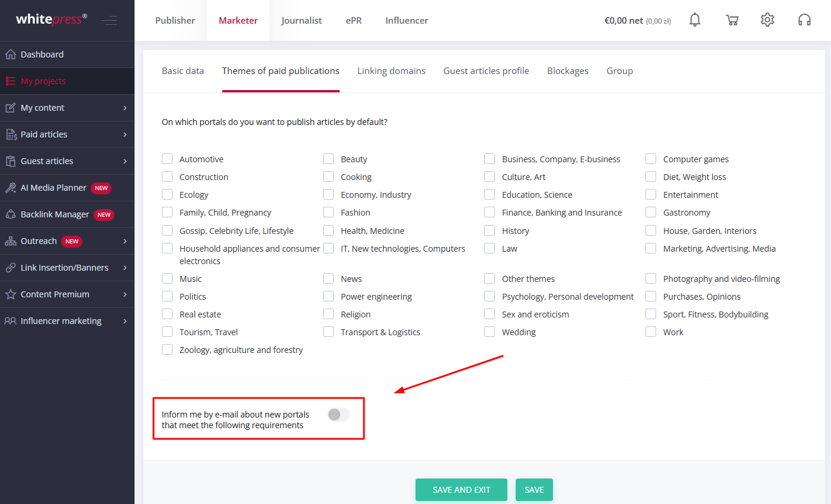Click the Content Premium star icon
Image resolution: width=831 pixels, height=504 pixels.
[11, 294]
